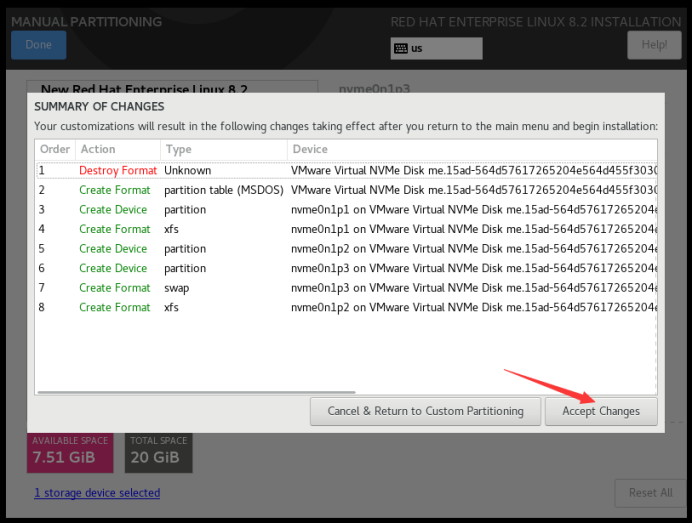This screenshot has width=692, height=524.
Task: Click the blue Done button
Action: 39,45
